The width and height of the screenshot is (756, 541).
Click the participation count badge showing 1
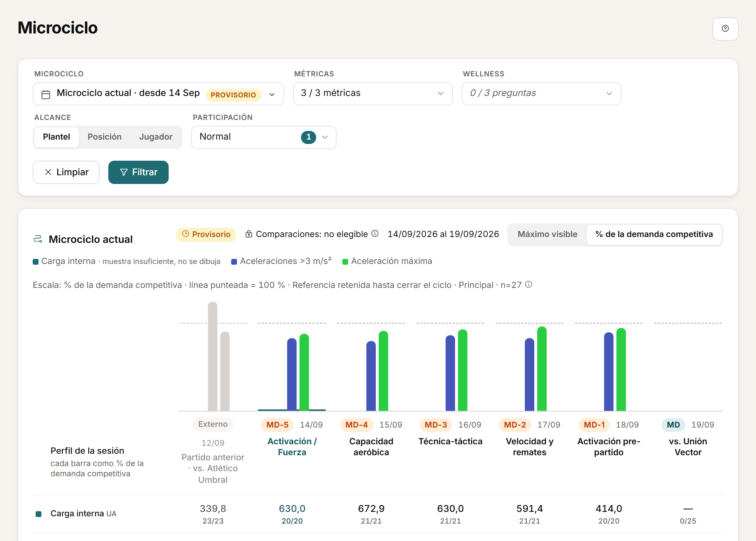tap(309, 137)
